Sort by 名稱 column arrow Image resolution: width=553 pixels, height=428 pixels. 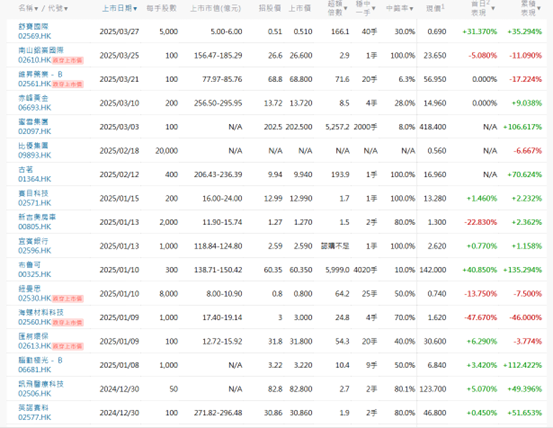click(x=36, y=8)
